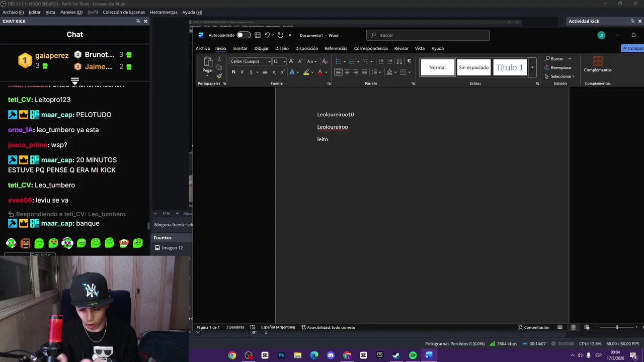Select the Format Painter brush icon
Image resolution: width=644 pixels, height=362 pixels.
click(x=219, y=75)
